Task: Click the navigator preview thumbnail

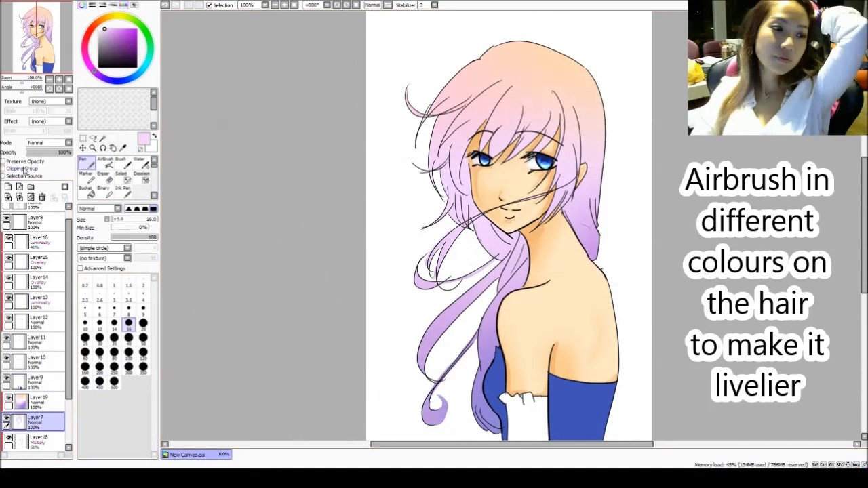Action: click(x=37, y=37)
